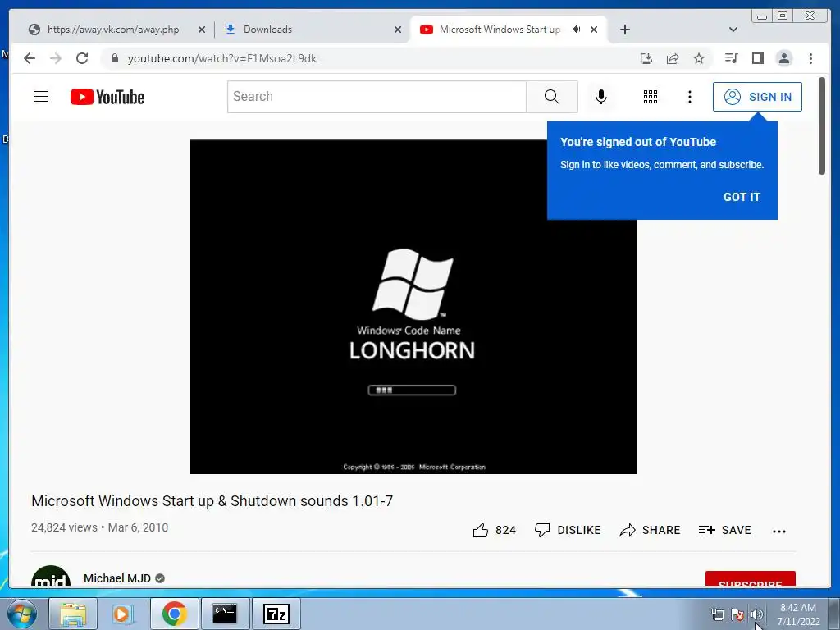This screenshot has height=630, width=840.
Task: Close the YouTube video tab
Action: tap(594, 30)
